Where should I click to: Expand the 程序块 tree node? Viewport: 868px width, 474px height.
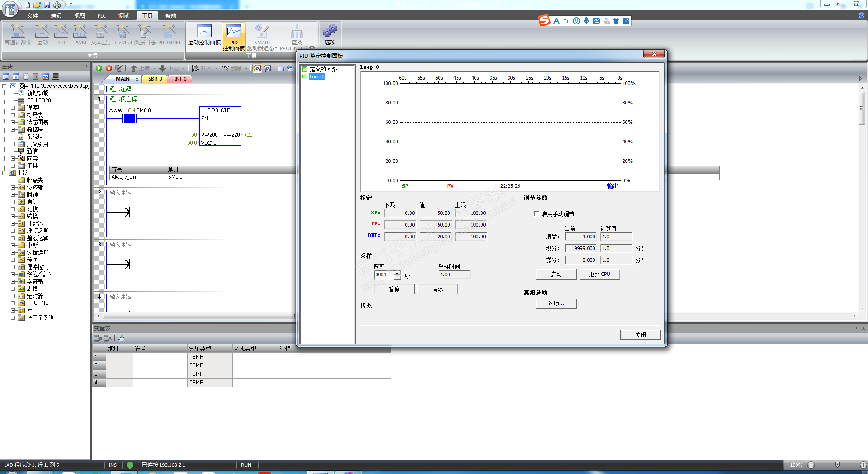click(13, 108)
